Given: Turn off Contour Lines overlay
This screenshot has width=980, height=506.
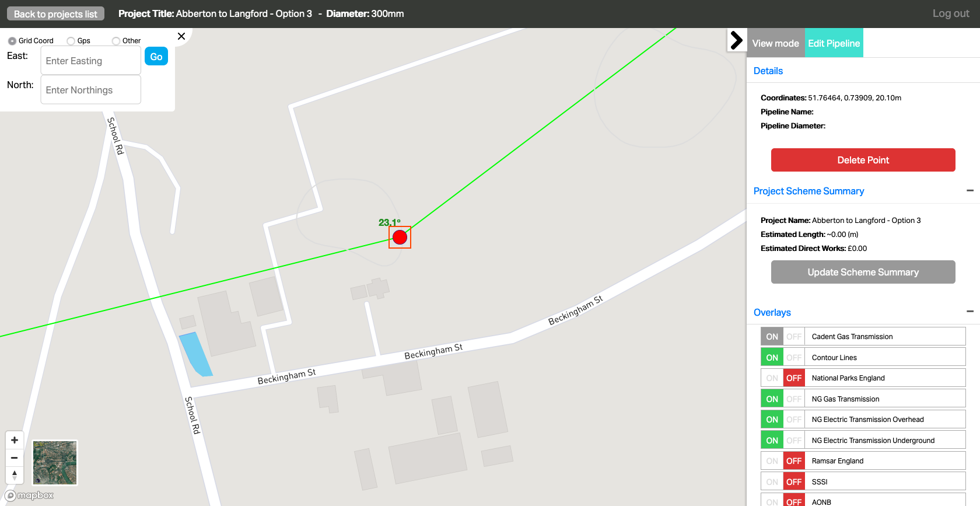Looking at the screenshot, I should tap(794, 357).
